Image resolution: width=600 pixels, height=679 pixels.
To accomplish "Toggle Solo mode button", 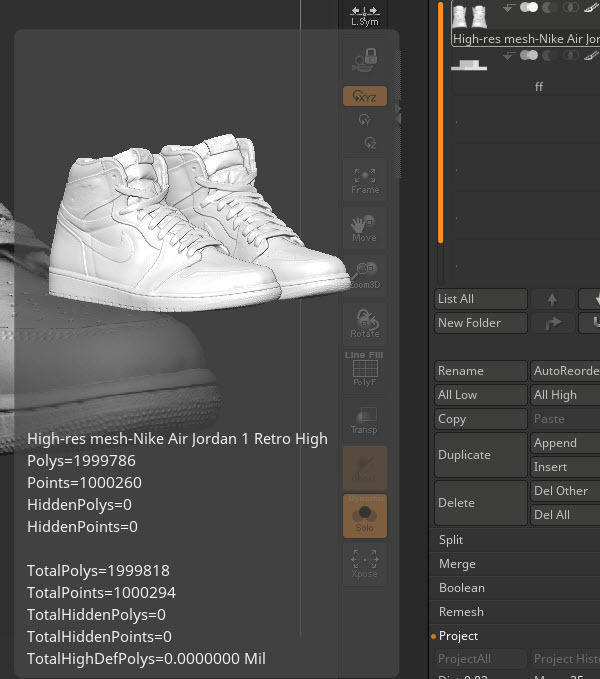I will (x=365, y=516).
